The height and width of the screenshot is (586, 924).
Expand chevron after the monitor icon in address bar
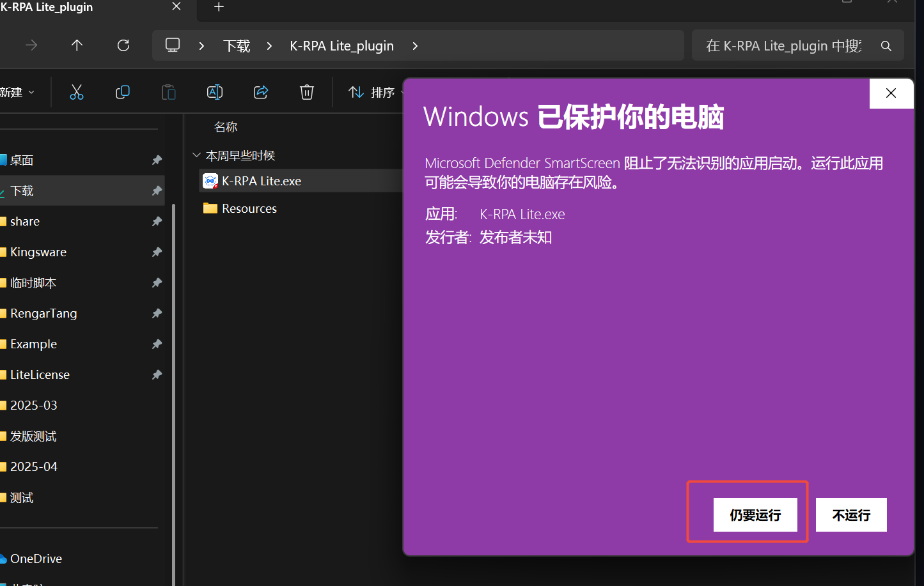pos(202,46)
